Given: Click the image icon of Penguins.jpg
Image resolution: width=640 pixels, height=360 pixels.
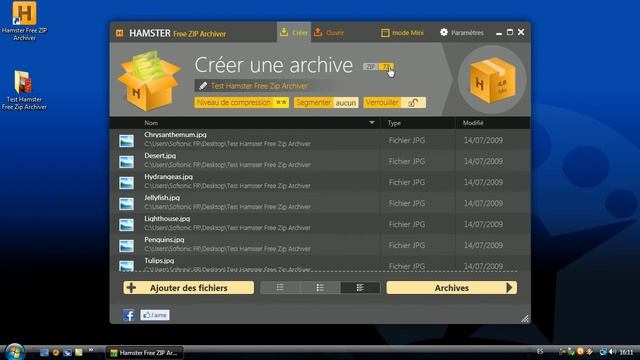Looking at the screenshot, I should (127, 246).
